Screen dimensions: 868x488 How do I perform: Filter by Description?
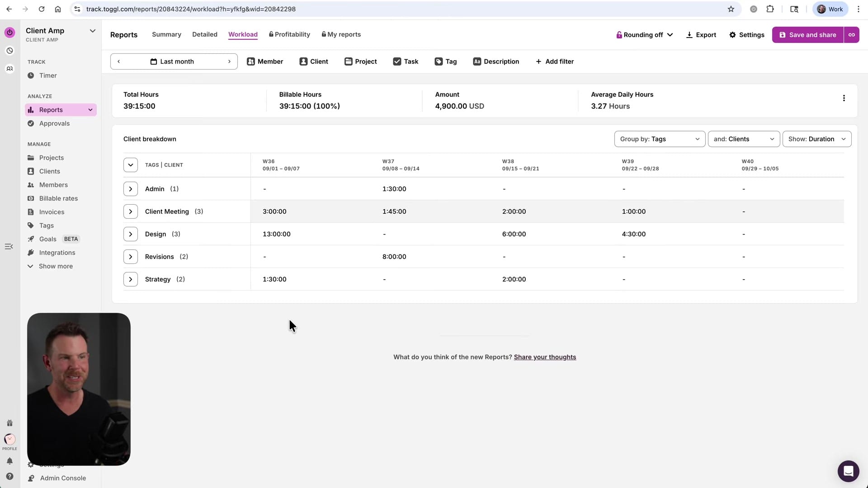[496, 61]
